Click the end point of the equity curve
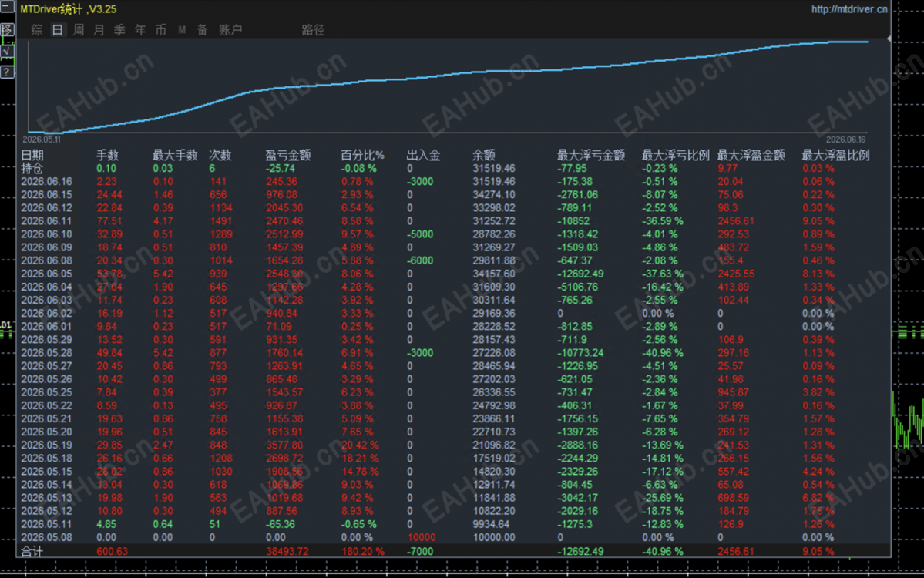The height and width of the screenshot is (578, 924). (x=867, y=42)
